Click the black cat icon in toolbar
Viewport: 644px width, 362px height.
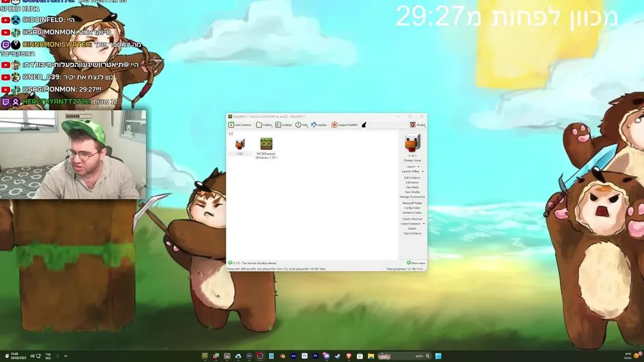point(364,125)
